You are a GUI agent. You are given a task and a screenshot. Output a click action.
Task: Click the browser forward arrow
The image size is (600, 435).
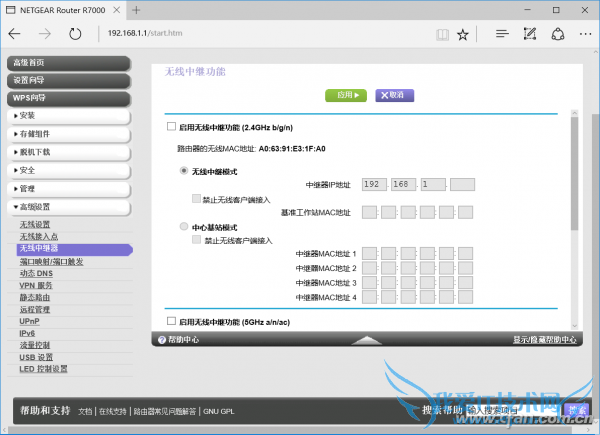click(x=45, y=34)
